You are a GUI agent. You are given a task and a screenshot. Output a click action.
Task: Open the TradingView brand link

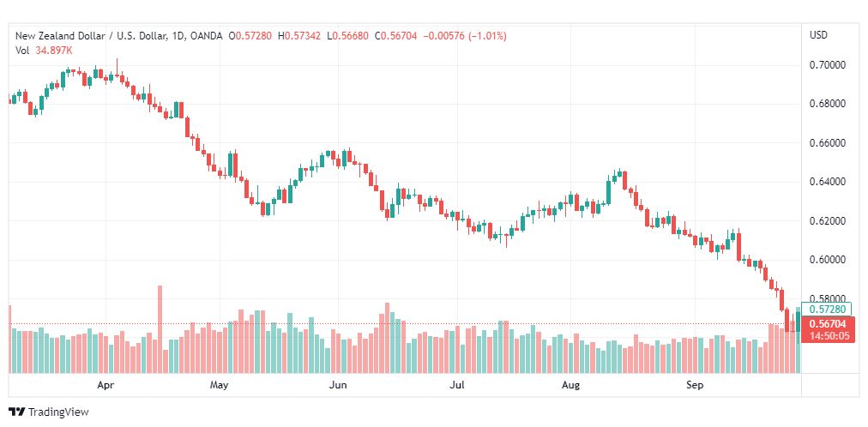(x=49, y=412)
